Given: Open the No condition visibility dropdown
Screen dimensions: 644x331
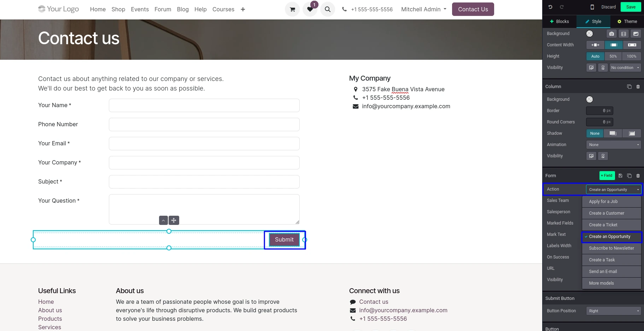Looking at the screenshot, I should tap(625, 68).
